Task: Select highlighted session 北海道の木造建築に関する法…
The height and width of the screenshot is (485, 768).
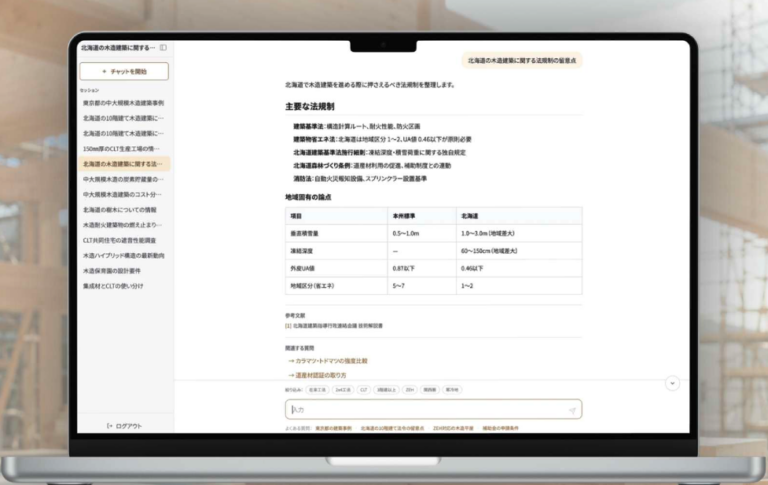Action: 123,164
